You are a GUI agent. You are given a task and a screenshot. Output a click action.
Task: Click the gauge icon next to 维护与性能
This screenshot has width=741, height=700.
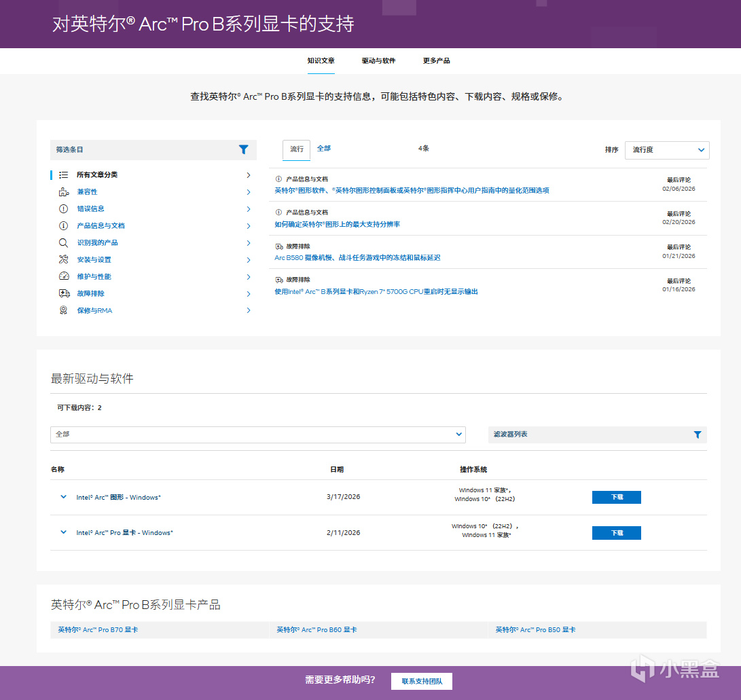(x=64, y=276)
